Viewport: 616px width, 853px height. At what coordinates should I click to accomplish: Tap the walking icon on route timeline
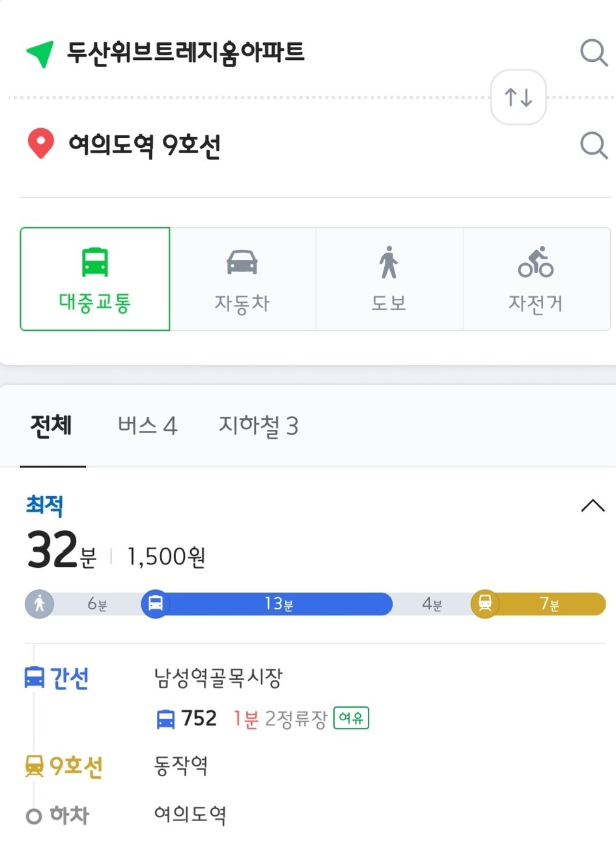coord(39,604)
